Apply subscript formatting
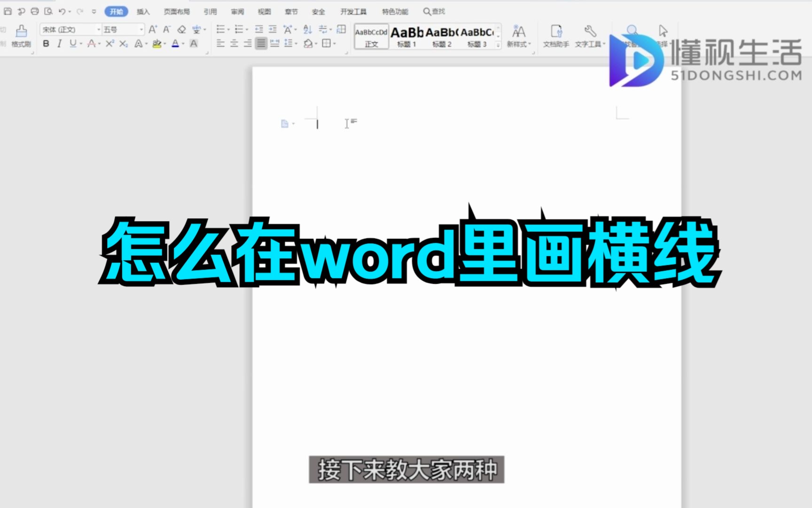 coord(123,44)
